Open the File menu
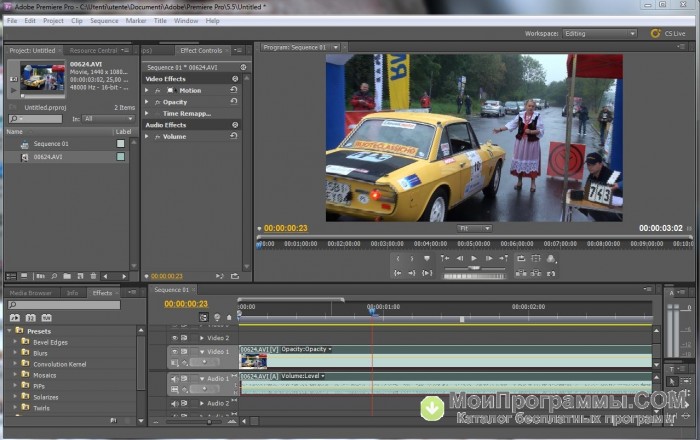 (12, 21)
